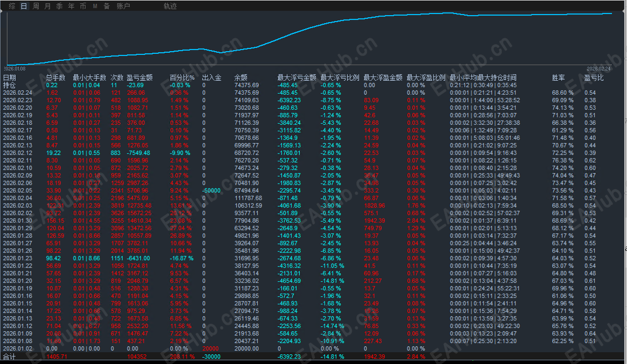Click total lots 1405.71
The image size is (627, 364).
[x=57, y=357]
